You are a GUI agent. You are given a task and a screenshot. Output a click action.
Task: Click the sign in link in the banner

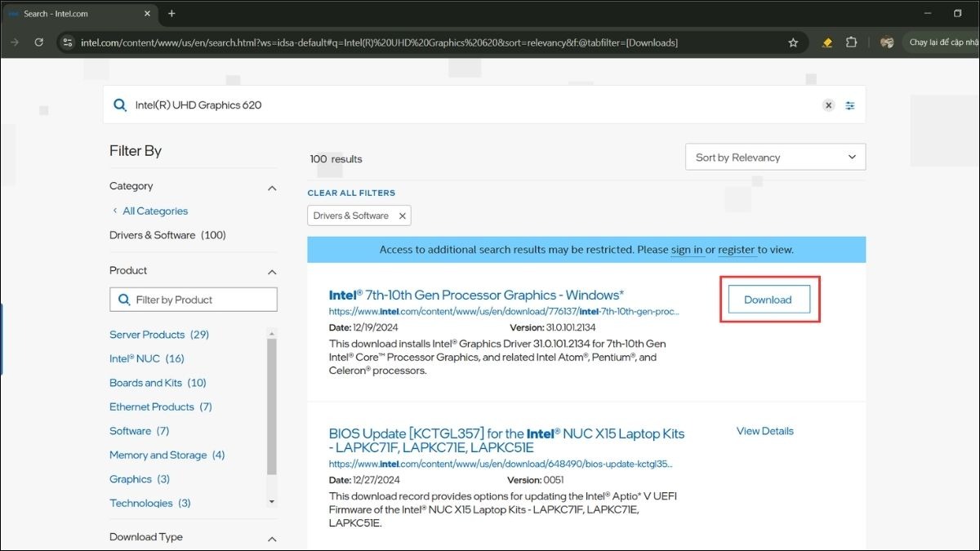tap(687, 250)
